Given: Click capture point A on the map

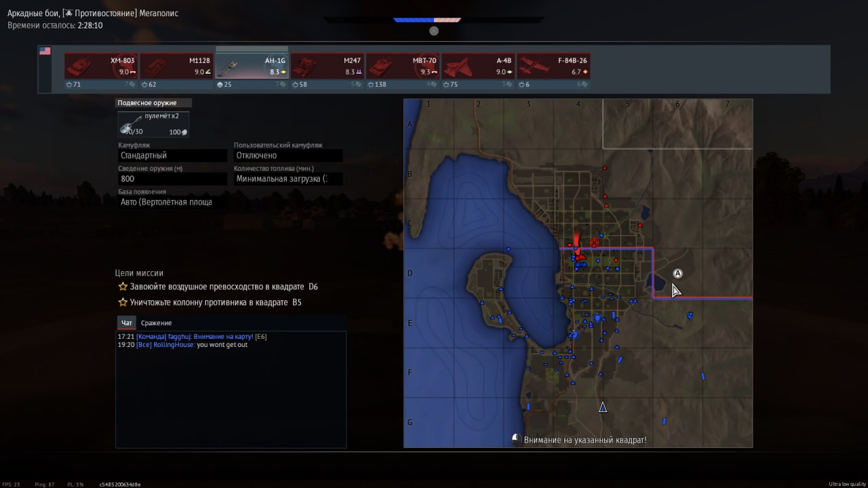Looking at the screenshot, I should (x=677, y=274).
